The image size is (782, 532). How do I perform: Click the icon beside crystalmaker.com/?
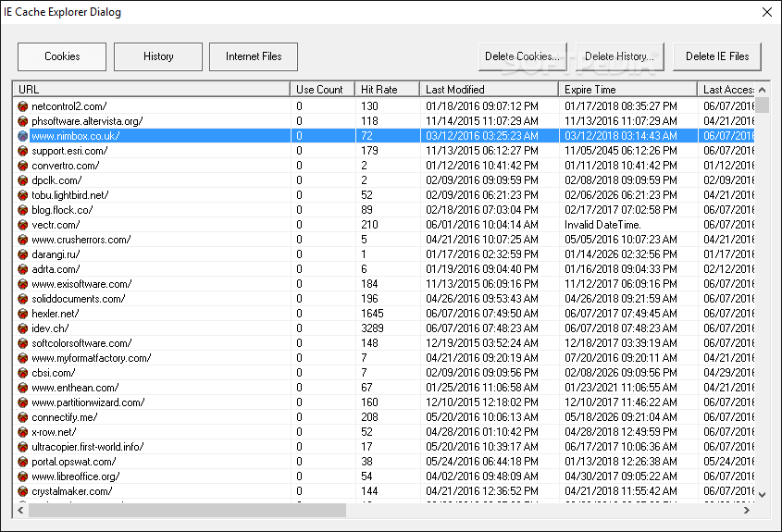(x=22, y=491)
